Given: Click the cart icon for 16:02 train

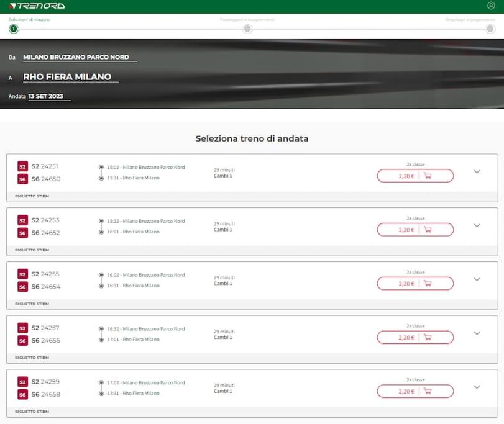Looking at the screenshot, I should 428,284.
